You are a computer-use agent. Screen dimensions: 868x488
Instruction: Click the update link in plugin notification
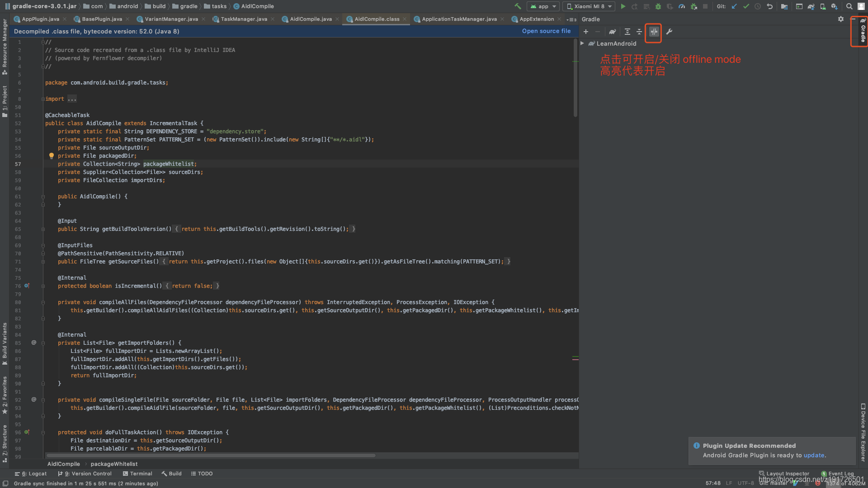814,455
